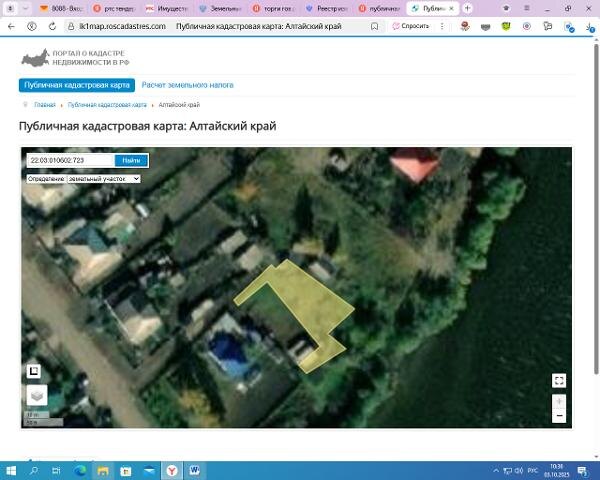Open the Windows Start menu
The height and width of the screenshot is (480, 600).
11,470
